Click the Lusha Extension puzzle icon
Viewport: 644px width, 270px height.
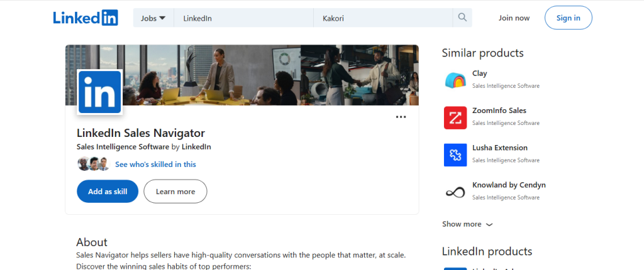(455, 155)
